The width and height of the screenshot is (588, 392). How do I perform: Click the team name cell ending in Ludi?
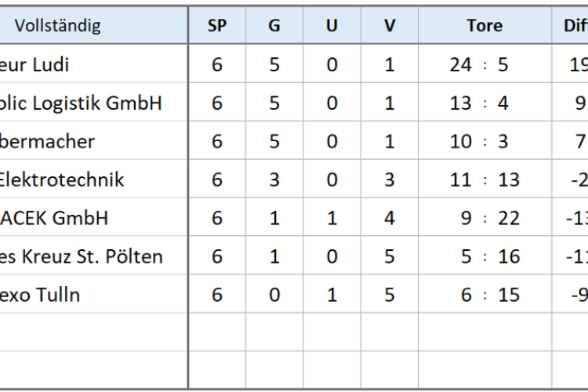tap(94, 64)
